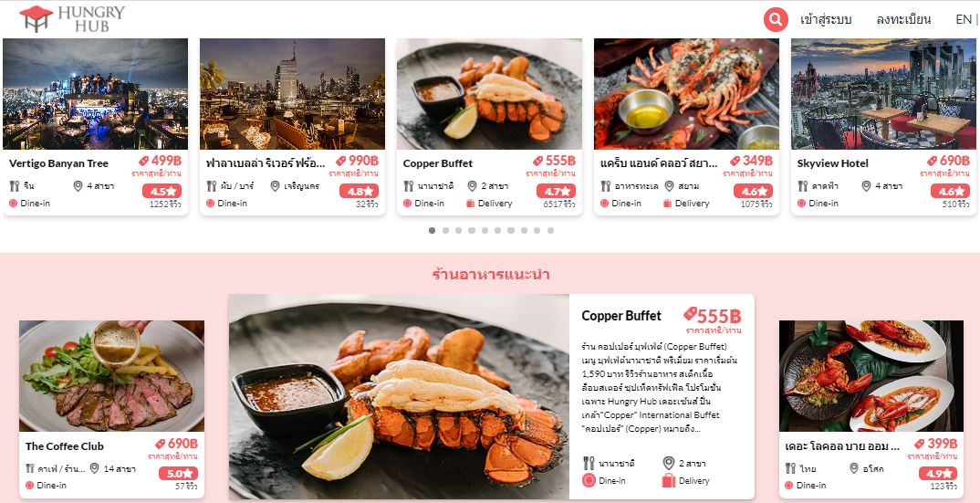Open The Coffee Club steak photo thumbnail
Image resolution: width=980 pixels, height=503 pixels.
pyautogui.click(x=112, y=376)
